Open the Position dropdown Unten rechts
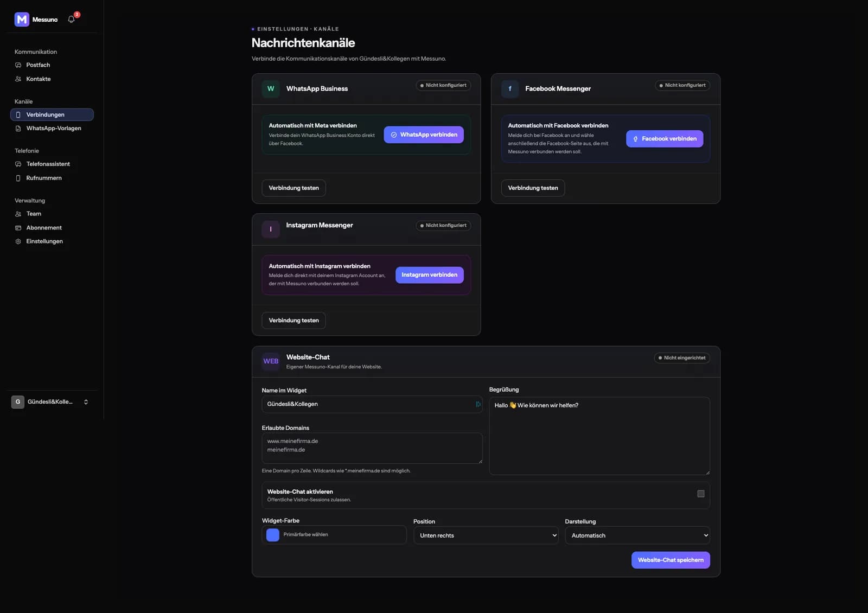868x613 pixels. point(486,535)
